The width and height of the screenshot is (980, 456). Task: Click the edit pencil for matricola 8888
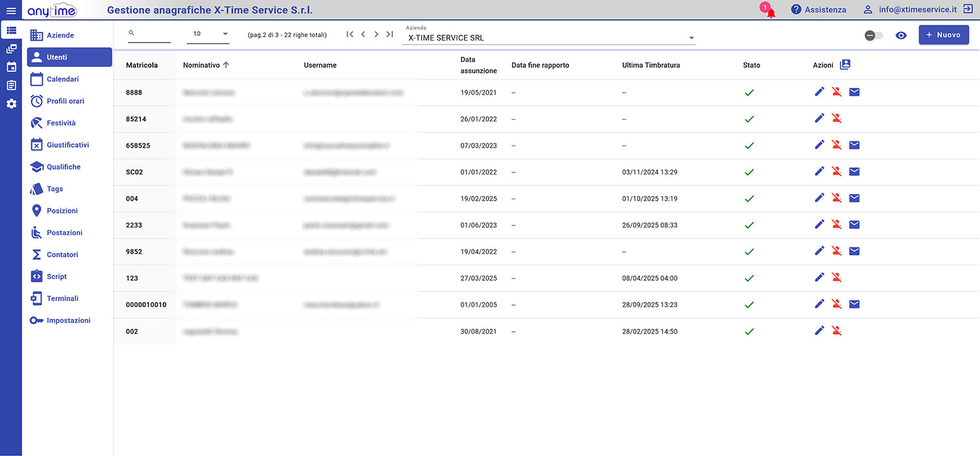(819, 92)
